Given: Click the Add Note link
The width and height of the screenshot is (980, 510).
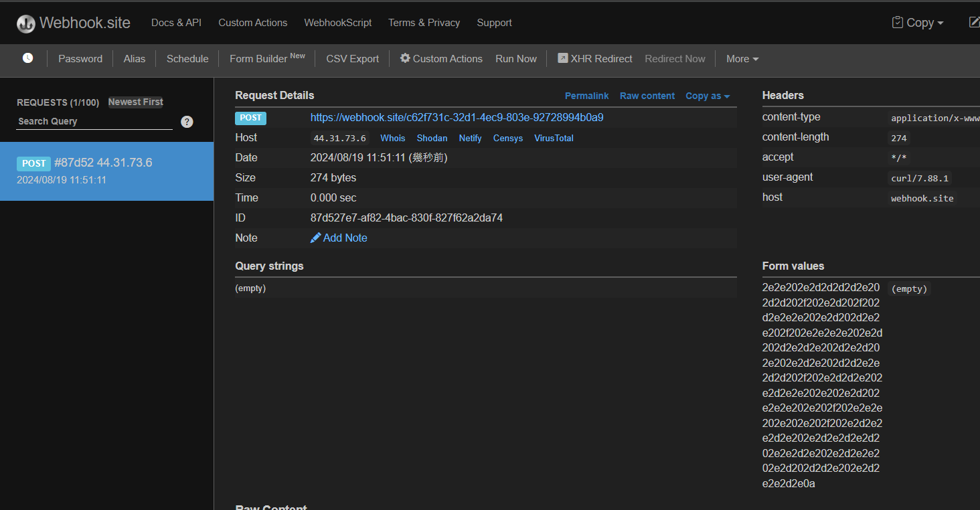Looking at the screenshot, I should [x=339, y=238].
